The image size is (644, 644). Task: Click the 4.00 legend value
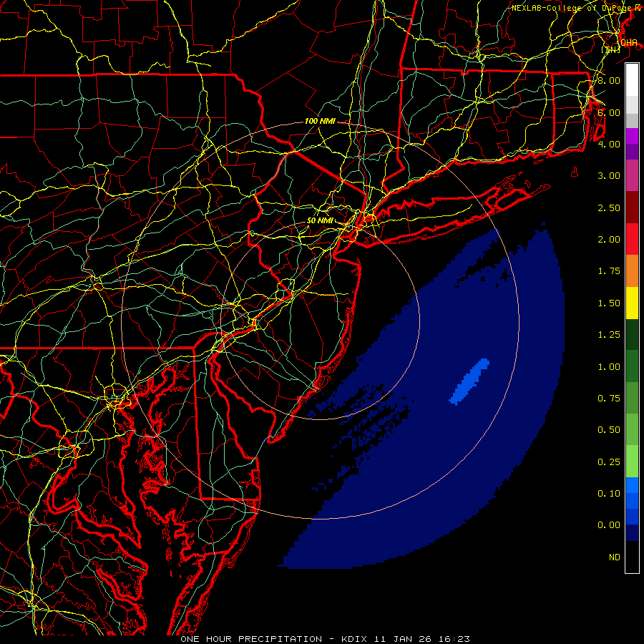609,144
